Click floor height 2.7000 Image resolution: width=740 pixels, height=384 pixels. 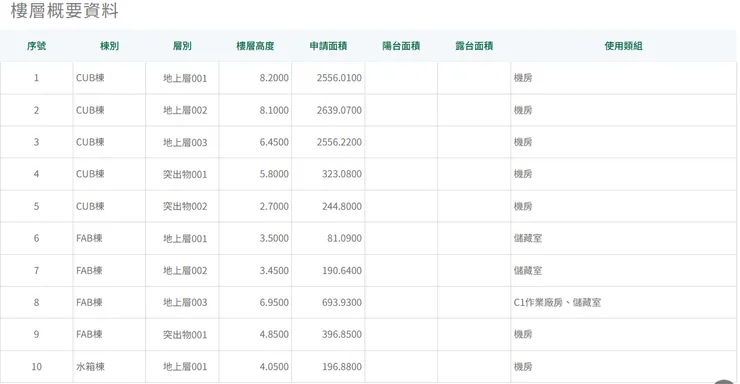274,206
